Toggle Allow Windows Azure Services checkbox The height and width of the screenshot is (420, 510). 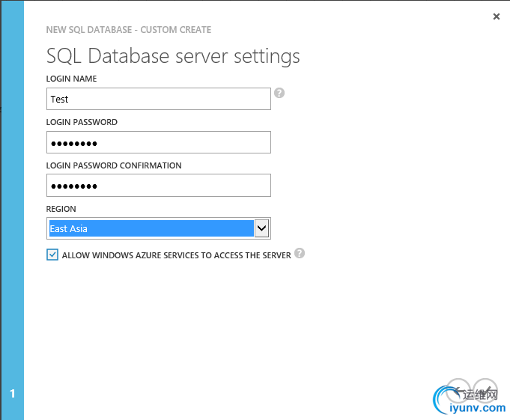[52, 255]
